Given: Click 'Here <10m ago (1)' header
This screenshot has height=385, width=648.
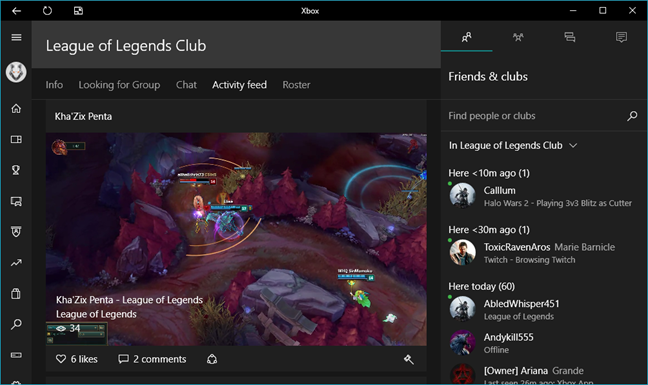Looking at the screenshot, I should [x=489, y=173].
